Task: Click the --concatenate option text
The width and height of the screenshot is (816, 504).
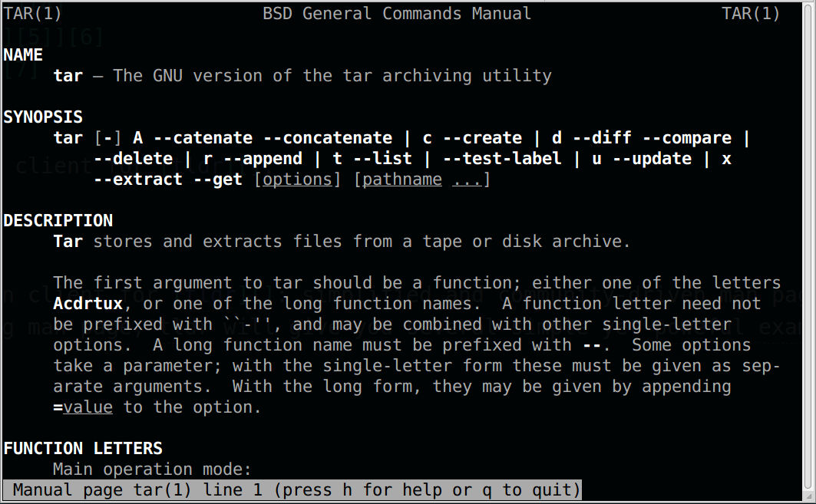Action: 328,138
